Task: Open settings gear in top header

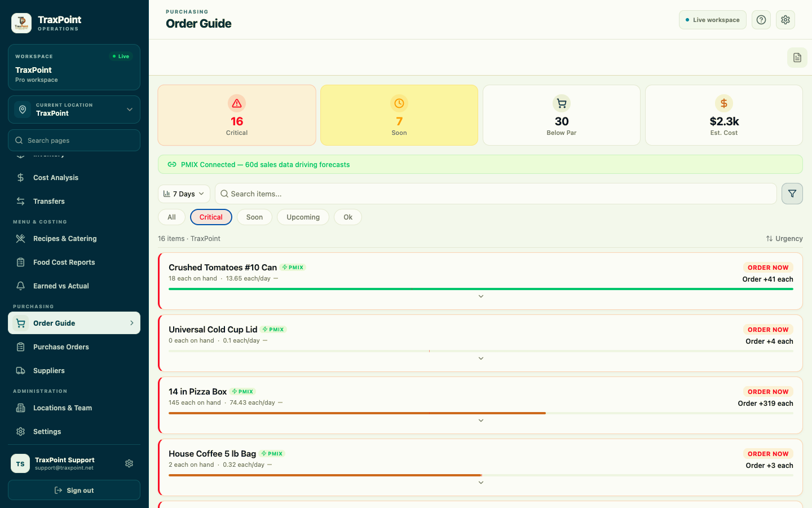Action: coord(785,20)
